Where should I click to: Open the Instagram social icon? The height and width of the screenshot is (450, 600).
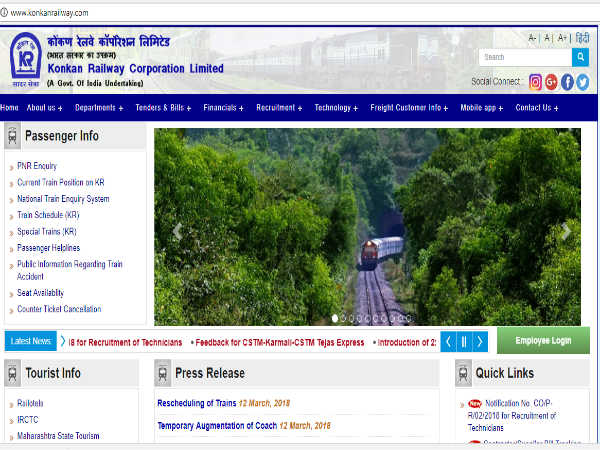click(x=535, y=82)
